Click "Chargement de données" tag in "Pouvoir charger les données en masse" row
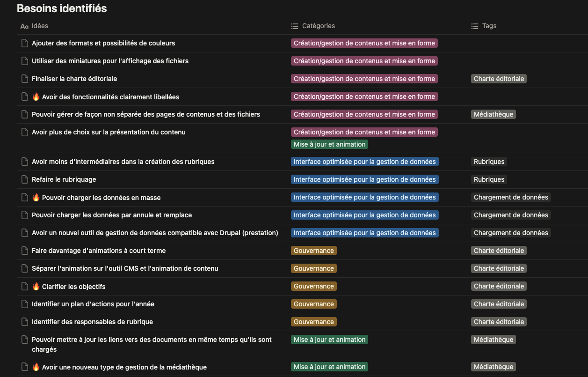 511,197
